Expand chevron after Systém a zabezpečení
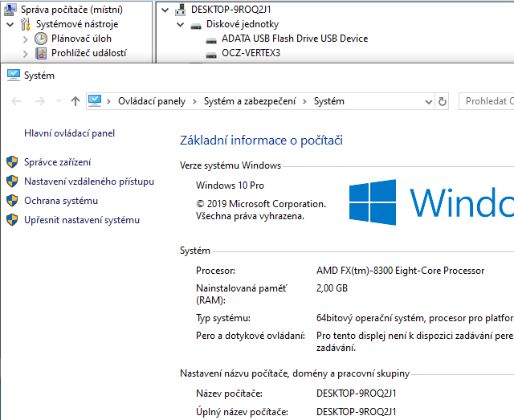Viewport: 514px width, 420px height. 305,102
